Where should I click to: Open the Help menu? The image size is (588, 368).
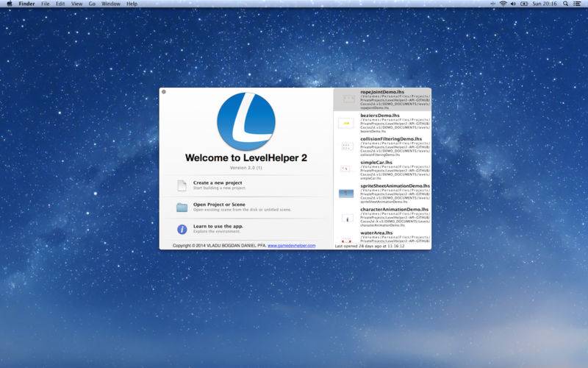coord(132,4)
